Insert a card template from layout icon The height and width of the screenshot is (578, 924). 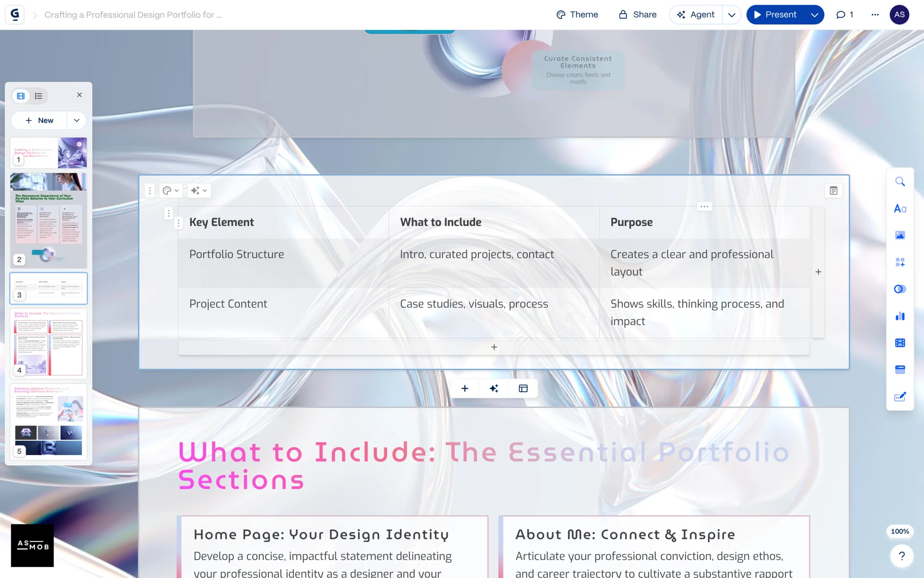pyautogui.click(x=523, y=388)
